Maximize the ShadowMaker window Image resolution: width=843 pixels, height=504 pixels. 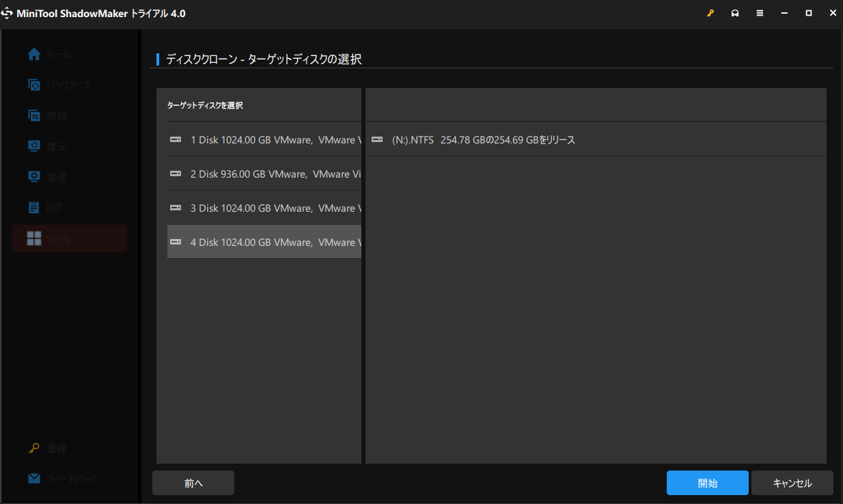809,13
